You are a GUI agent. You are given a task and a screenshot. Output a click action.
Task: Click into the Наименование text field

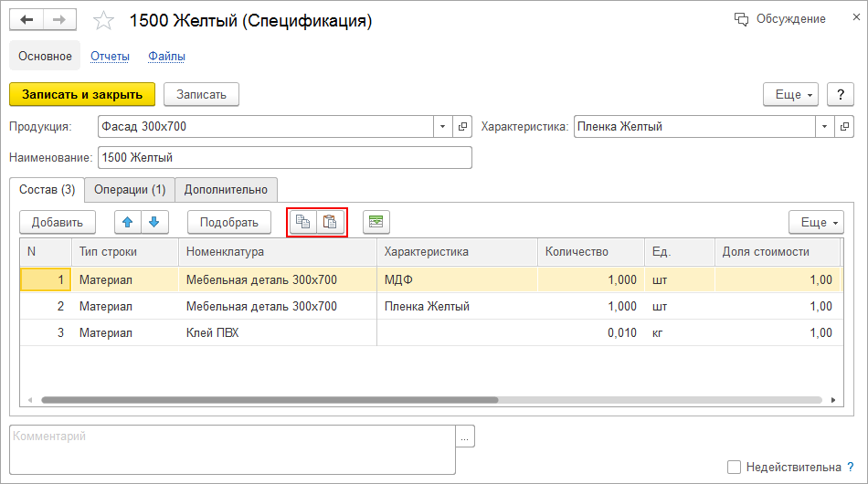(284, 158)
